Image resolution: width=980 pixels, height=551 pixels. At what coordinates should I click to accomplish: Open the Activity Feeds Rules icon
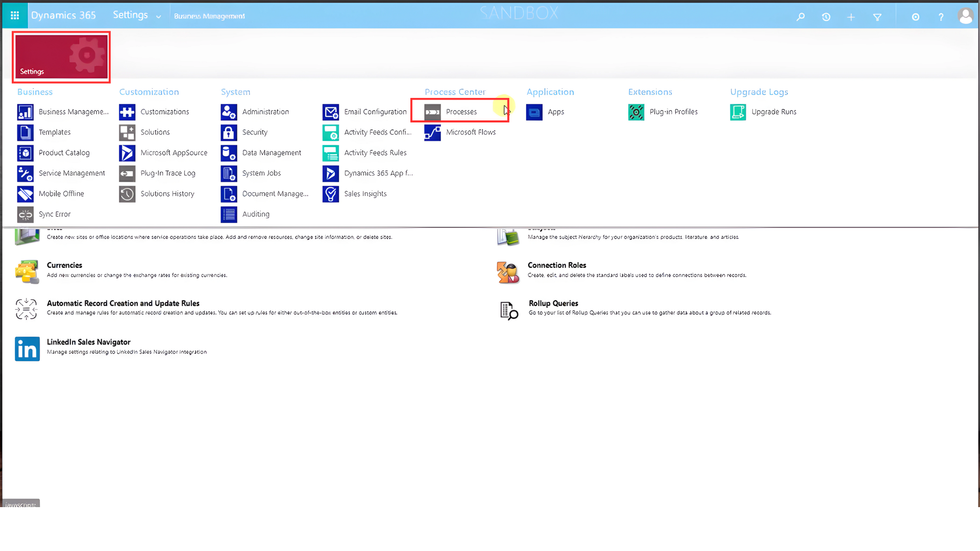pyautogui.click(x=331, y=153)
